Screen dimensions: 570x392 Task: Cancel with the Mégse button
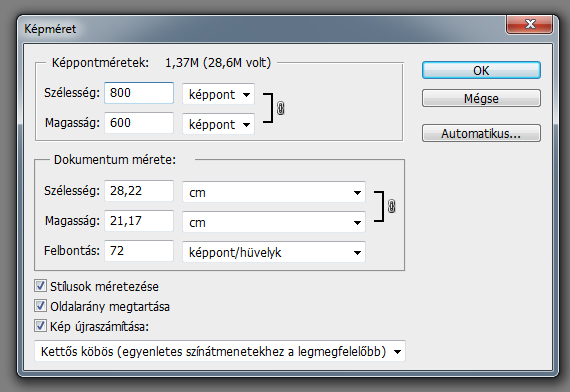pos(481,98)
